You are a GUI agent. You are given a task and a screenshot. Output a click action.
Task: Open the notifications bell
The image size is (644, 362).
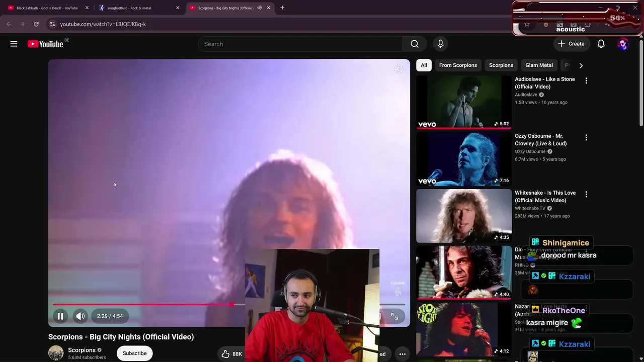pos(601,44)
